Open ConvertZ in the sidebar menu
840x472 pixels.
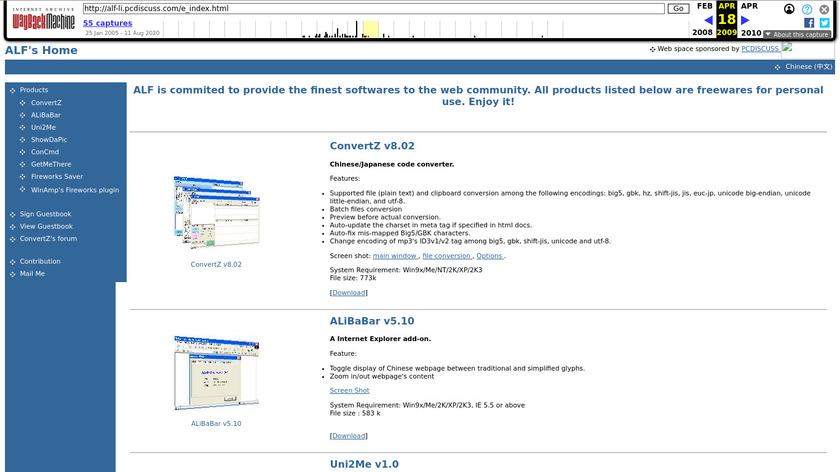[x=46, y=103]
